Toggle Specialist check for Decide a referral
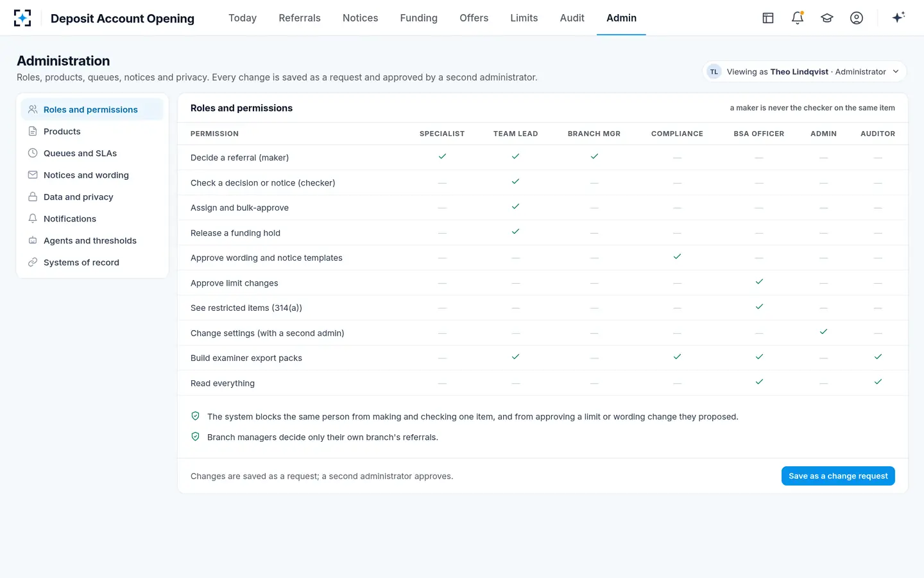The width and height of the screenshot is (924, 578). click(442, 156)
